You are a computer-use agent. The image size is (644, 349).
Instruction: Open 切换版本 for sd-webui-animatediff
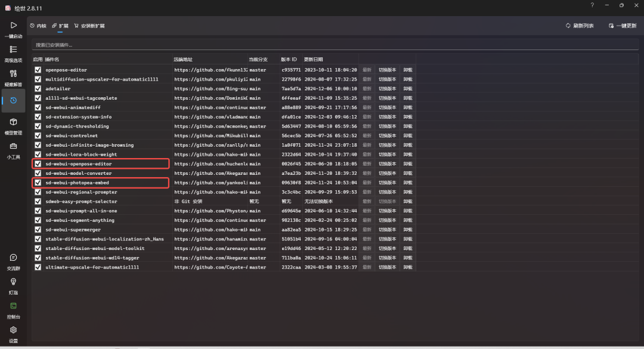point(386,107)
